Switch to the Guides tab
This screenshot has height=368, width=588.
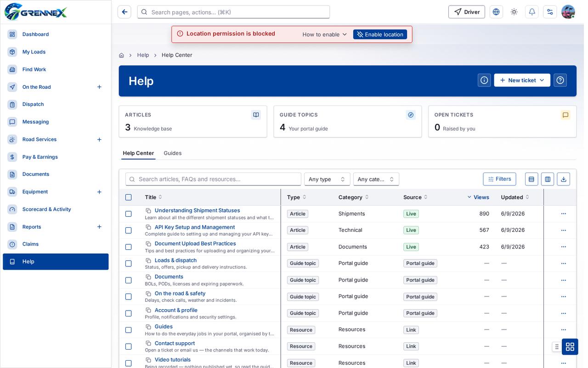pos(173,153)
